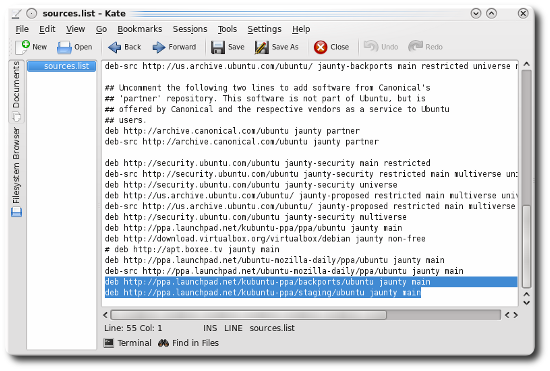Show the Filesystem Browser sidebar tab
The image size is (550, 371).
click(x=16, y=172)
